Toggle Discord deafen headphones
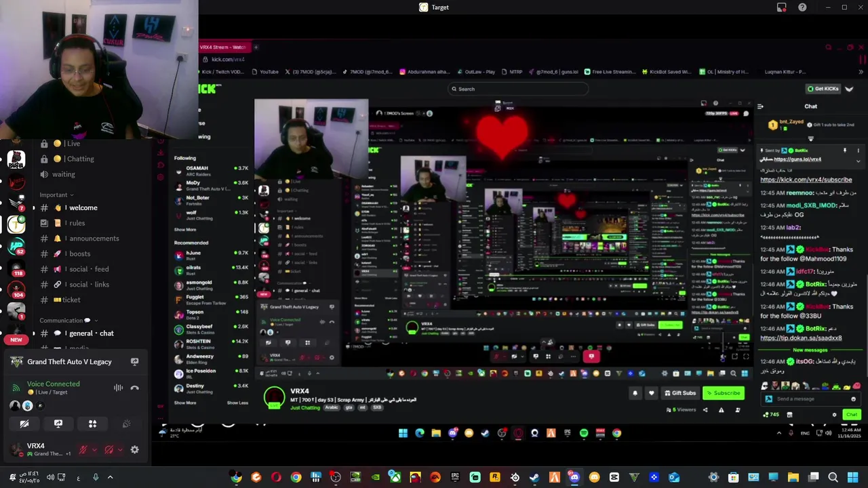This screenshot has width=868, height=488. point(109,449)
